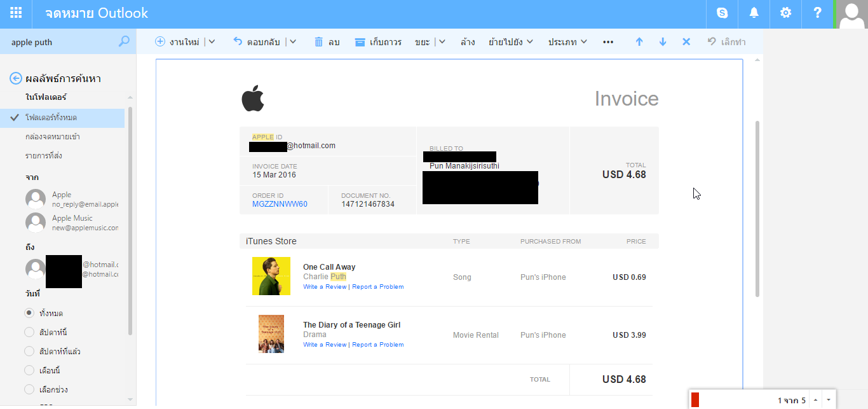Click the จดหมาย Outlook title
Image resolution: width=868 pixels, height=409 pixels.
coord(97,13)
